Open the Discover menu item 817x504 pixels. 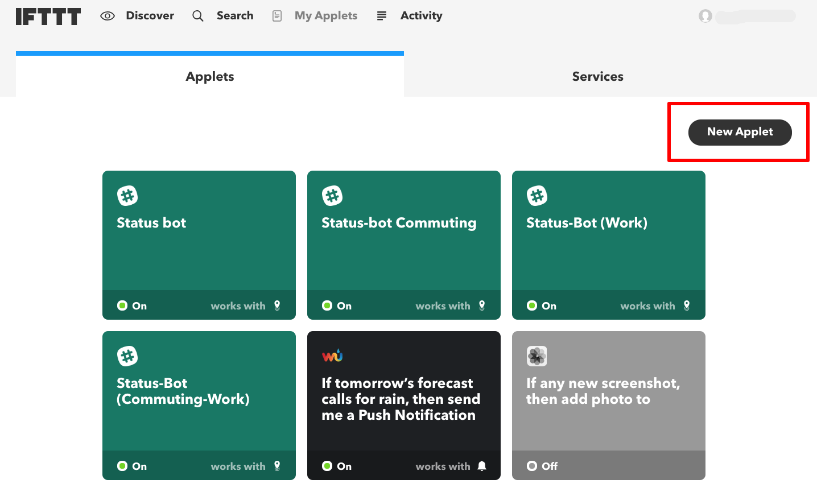[x=150, y=16]
